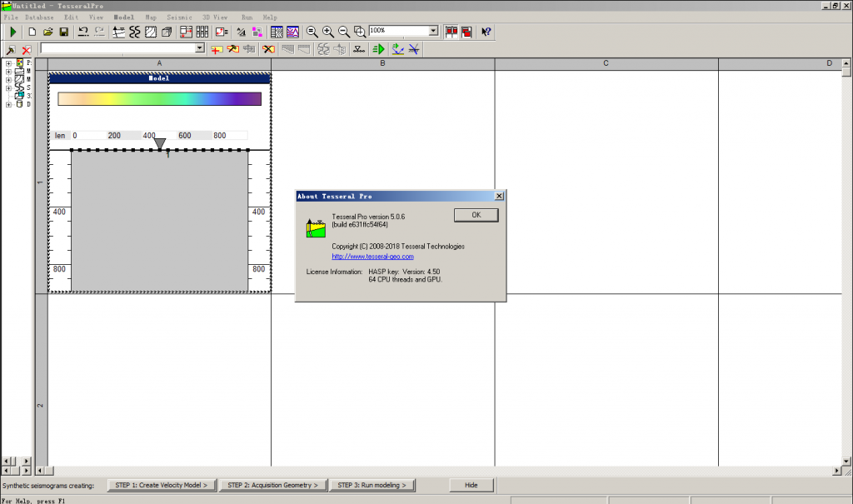Click the green striped play arrow icon

(379, 49)
